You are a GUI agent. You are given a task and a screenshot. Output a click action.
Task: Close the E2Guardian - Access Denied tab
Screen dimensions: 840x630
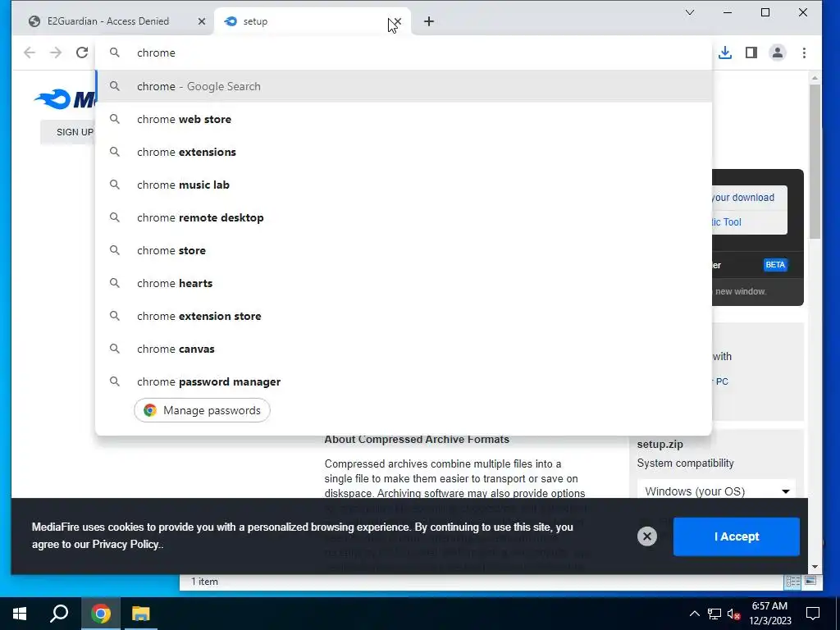pos(202,21)
